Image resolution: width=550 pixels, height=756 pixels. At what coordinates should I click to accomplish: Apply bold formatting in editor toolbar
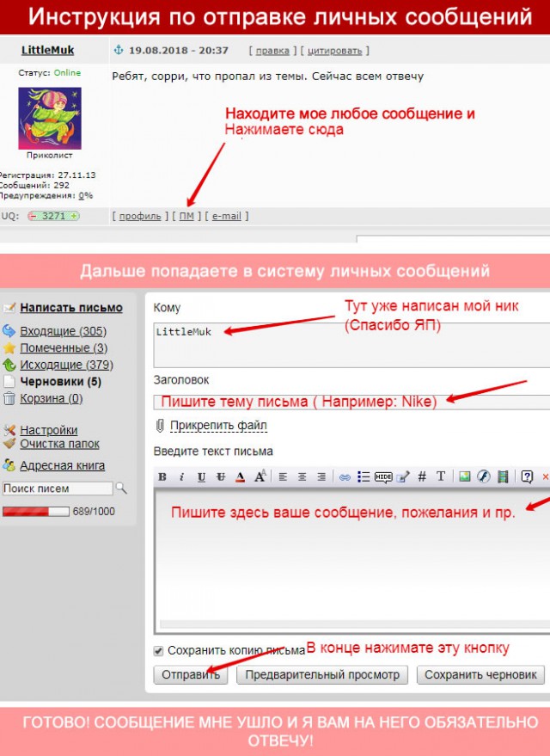[x=162, y=476]
